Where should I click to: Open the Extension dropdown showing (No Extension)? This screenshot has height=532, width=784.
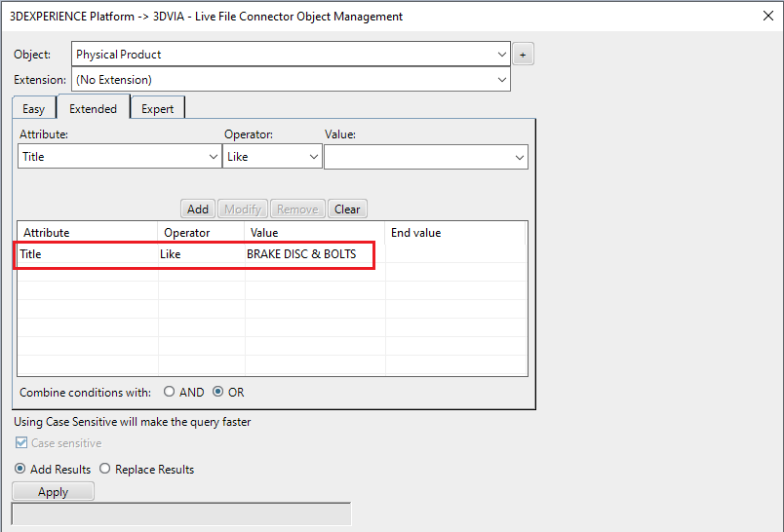point(291,80)
